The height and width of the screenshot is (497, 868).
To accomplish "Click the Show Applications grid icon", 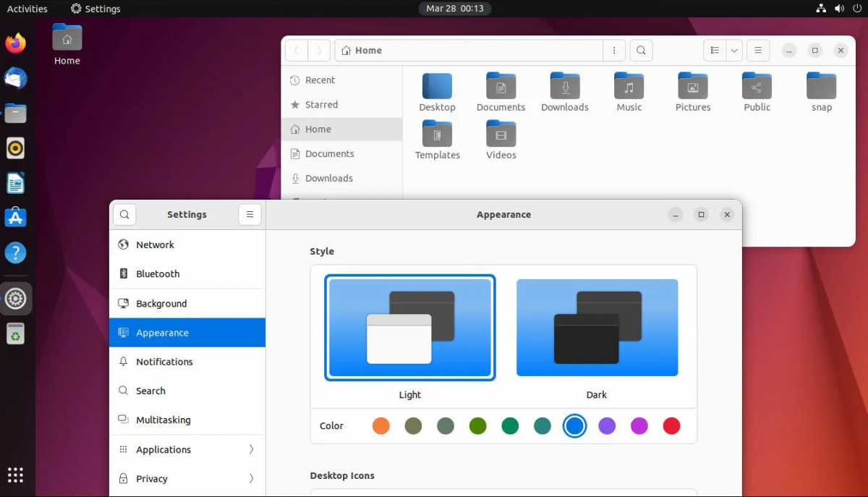I will coord(15,475).
